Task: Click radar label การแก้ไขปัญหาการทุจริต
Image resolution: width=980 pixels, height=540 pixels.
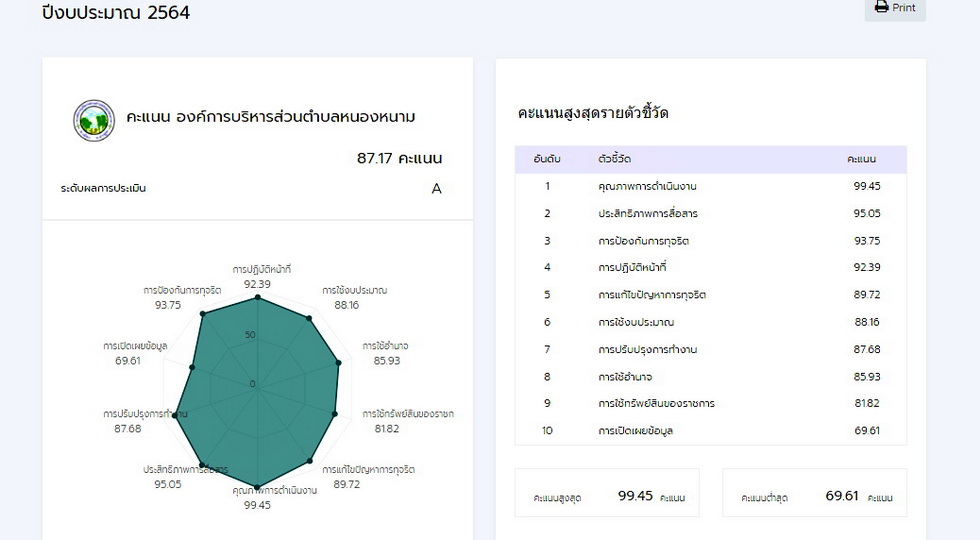Action: 368,469
